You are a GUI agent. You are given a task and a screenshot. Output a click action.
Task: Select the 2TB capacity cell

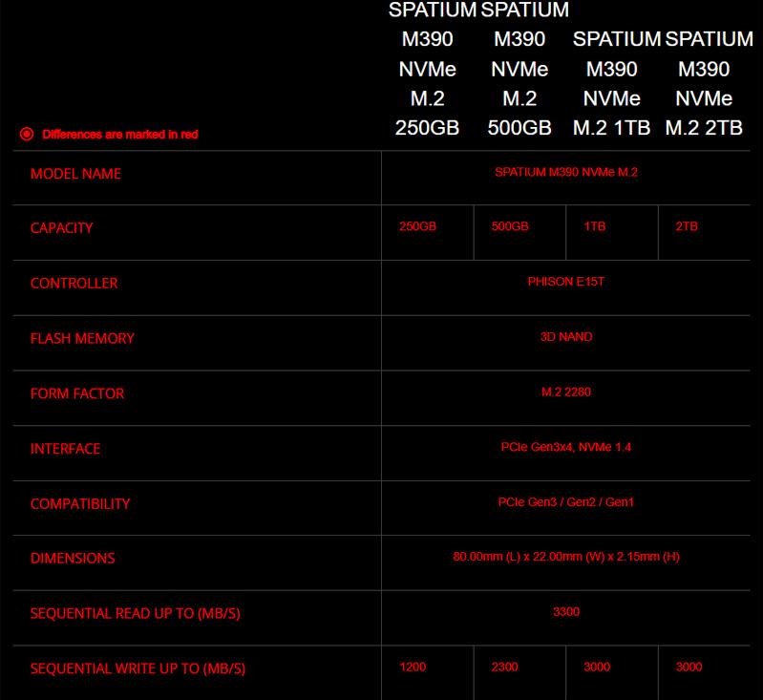686,227
